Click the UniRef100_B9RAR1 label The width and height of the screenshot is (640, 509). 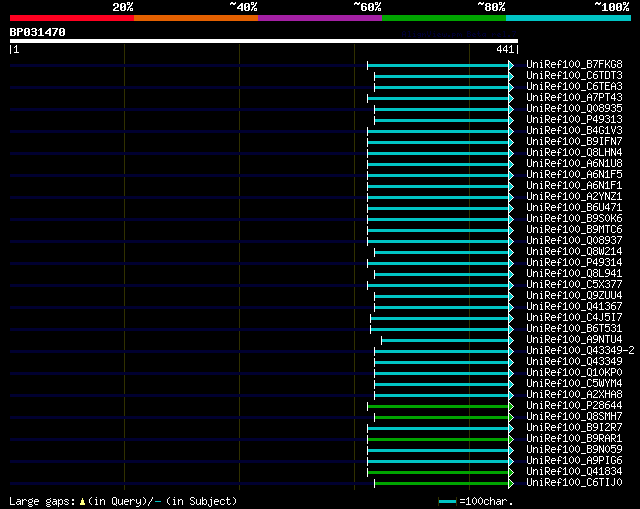point(574,439)
